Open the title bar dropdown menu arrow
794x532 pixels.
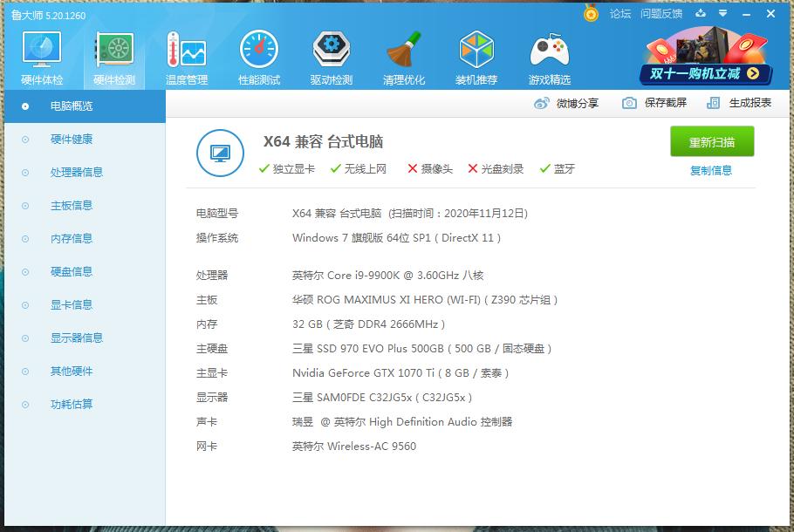pyautogui.click(x=723, y=13)
